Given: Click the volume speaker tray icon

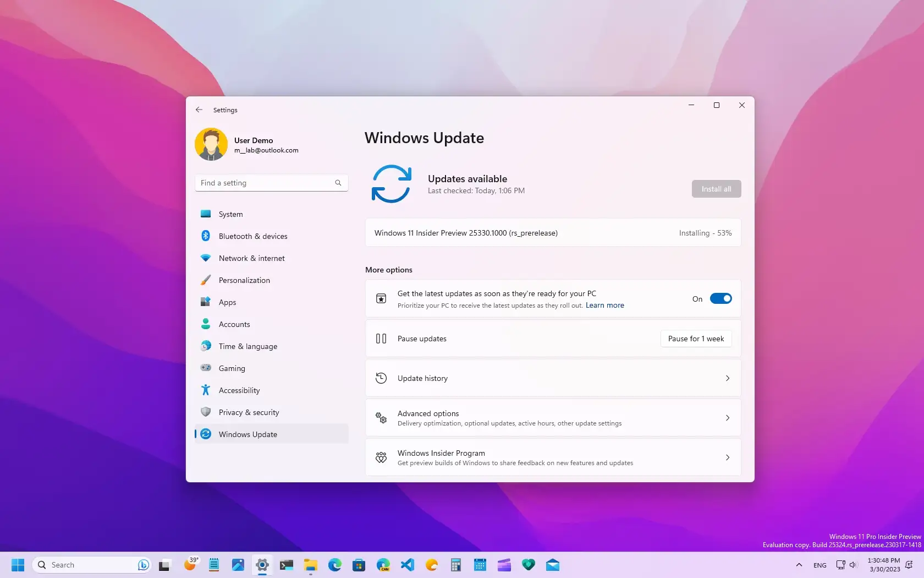Looking at the screenshot, I should [854, 565].
